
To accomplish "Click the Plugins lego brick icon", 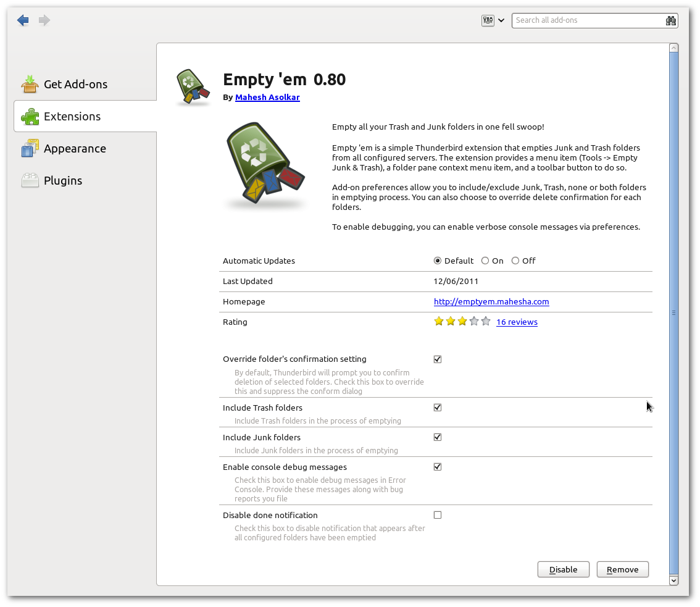I will coord(30,180).
